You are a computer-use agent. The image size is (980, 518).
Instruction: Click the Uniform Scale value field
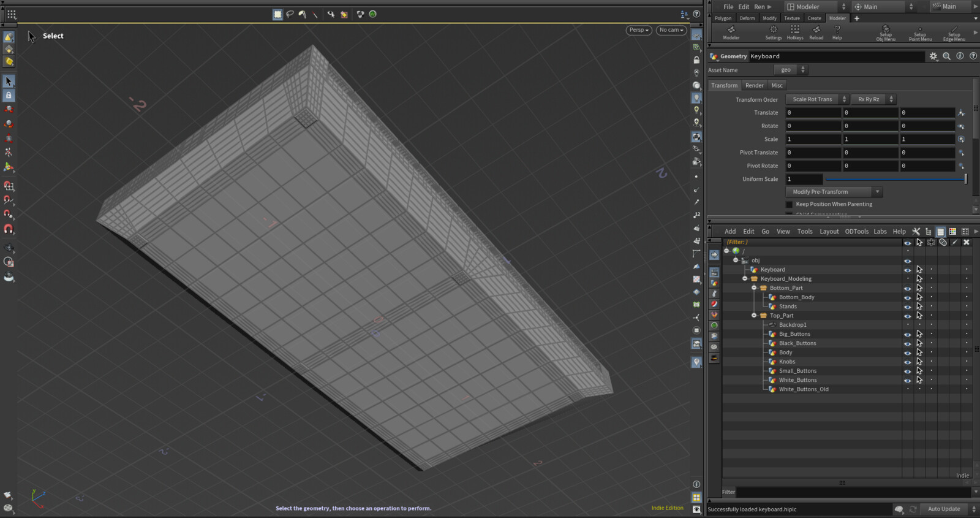(804, 179)
